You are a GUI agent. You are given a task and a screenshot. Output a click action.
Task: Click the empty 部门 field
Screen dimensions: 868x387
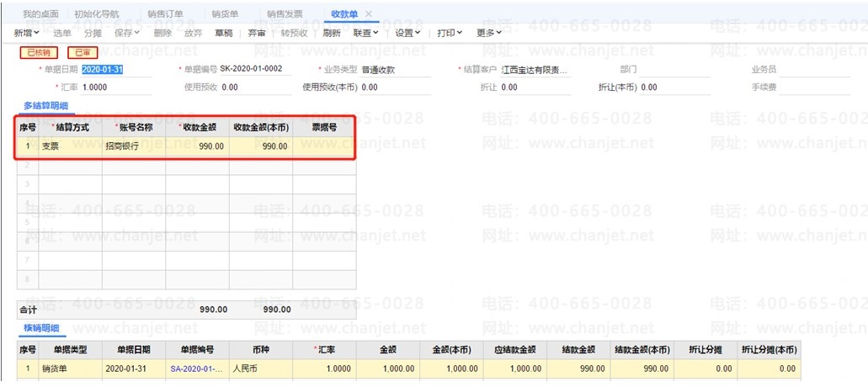click(675, 70)
